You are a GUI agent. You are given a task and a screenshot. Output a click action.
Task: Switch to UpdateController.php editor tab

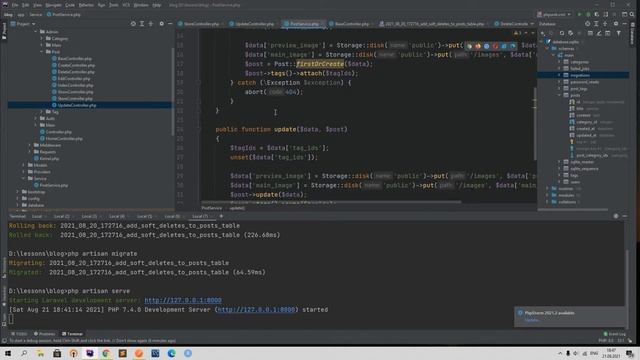pos(252,24)
